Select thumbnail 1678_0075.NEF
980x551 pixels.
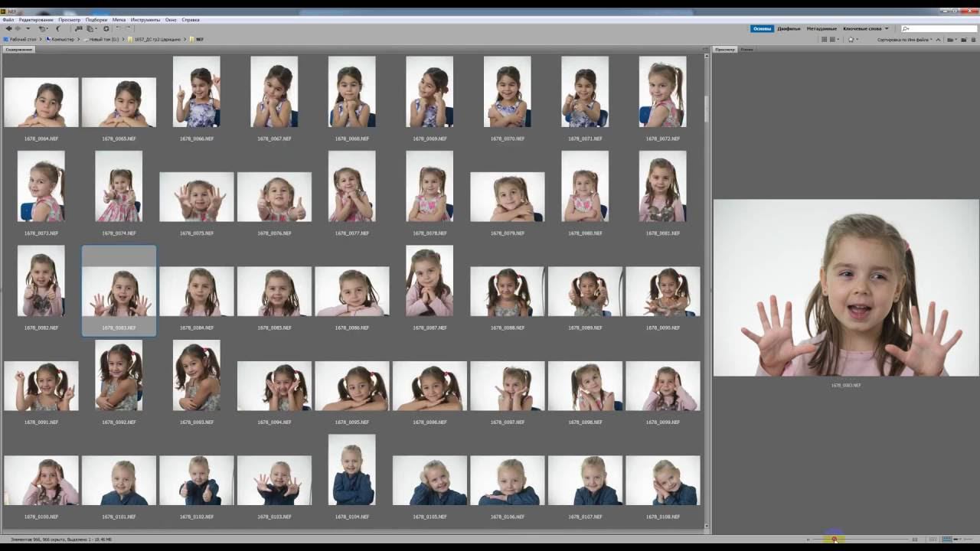(x=197, y=197)
